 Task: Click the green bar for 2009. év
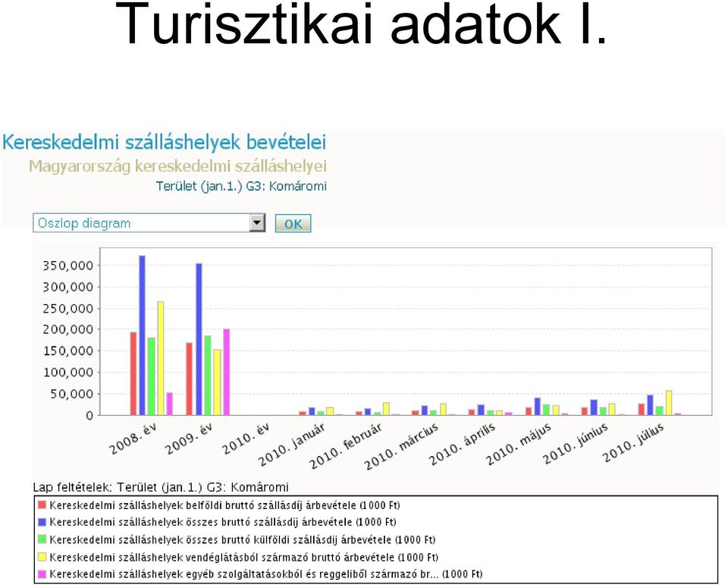click(x=208, y=376)
